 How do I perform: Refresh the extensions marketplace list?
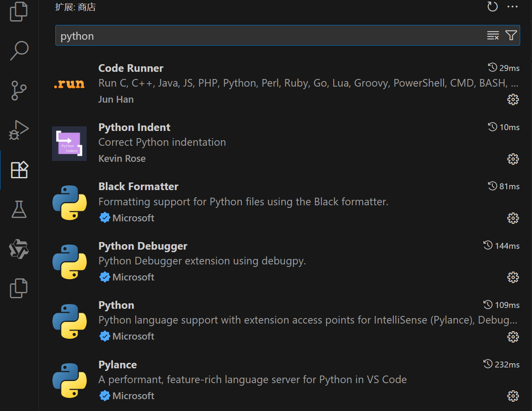492,7
